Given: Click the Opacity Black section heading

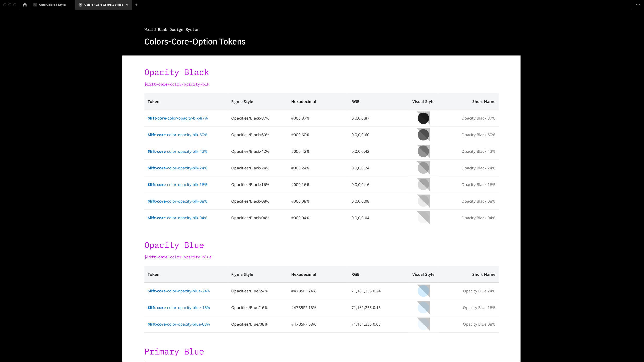Looking at the screenshot, I should pyautogui.click(x=176, y=72).
